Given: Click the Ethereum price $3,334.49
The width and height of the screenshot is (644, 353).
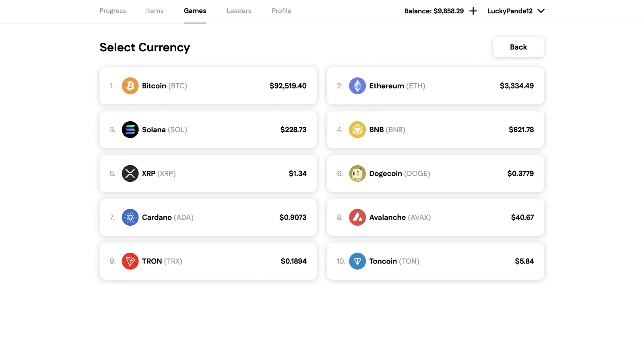Looking at the screenshot, I should tap(517, 86).
